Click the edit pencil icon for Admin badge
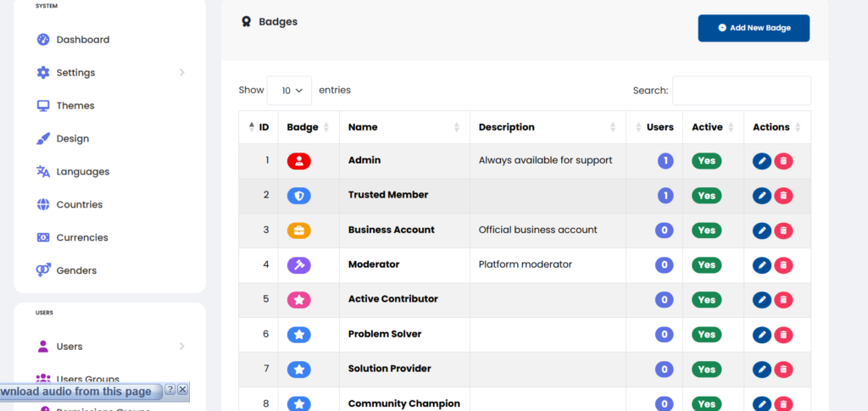The image size is (868, 411). [x=762, y=161]
